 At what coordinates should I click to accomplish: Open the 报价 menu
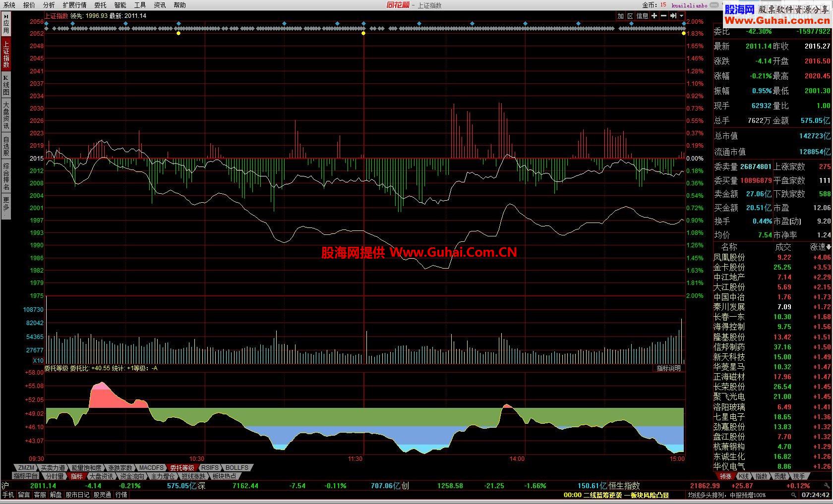29,5
